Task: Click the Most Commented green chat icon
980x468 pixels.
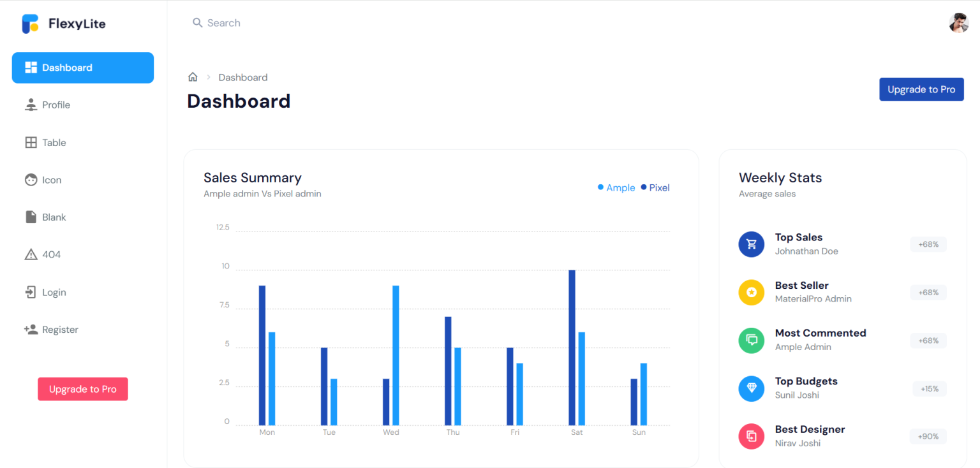Action: pos(751,340)
